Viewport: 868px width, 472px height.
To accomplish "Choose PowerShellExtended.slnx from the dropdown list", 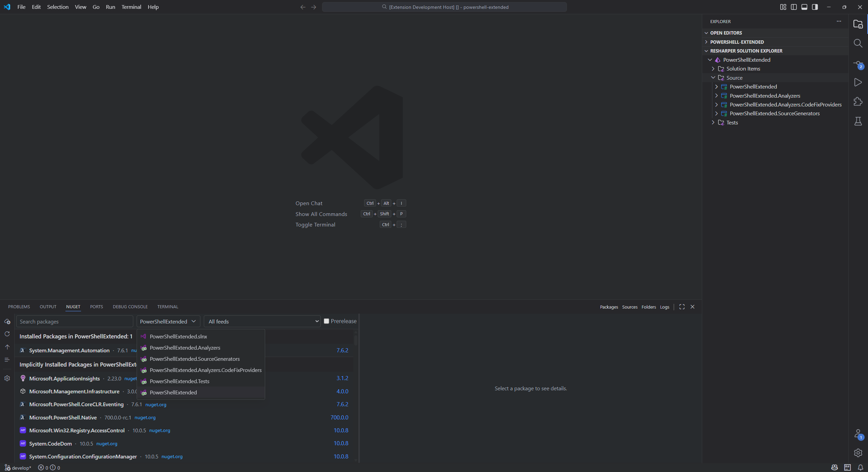I will [x=201, y=336].
